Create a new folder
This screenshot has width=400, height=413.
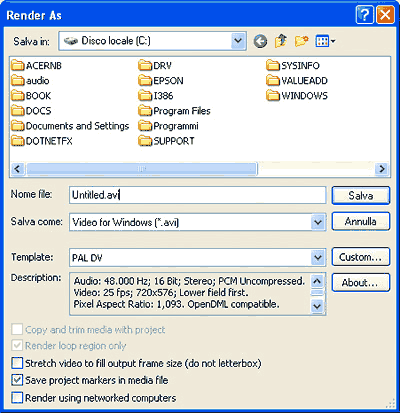(x=301, y=41)
